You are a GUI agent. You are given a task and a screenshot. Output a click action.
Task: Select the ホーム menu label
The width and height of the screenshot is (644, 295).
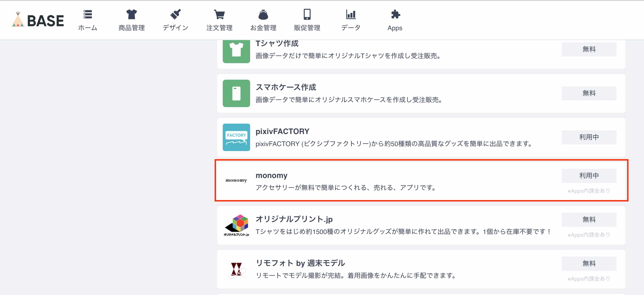coord(88,28)
